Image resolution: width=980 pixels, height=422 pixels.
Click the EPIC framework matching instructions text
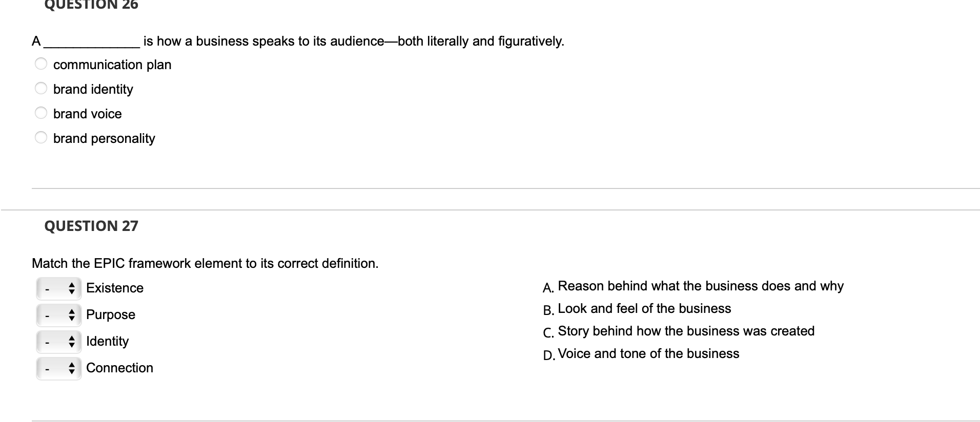(205, 263)
